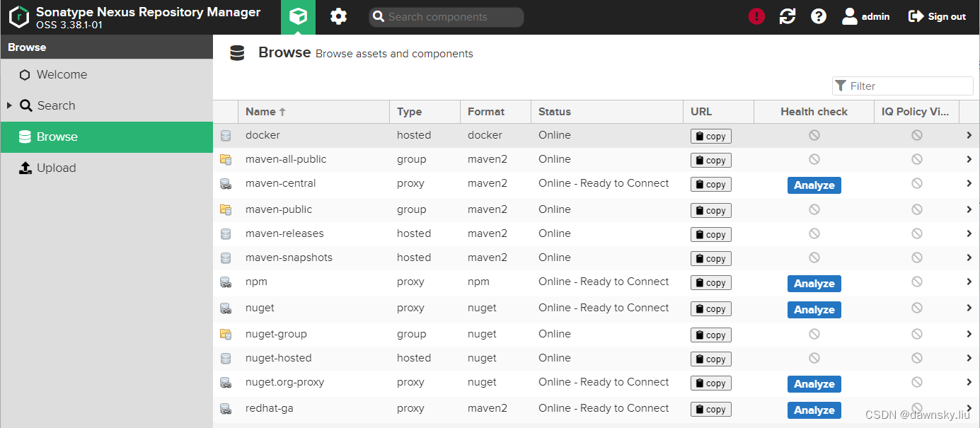Copy the nuget-hosted repository URL
980x428 pixels.
pyautogui.click(x=710, y=359)
